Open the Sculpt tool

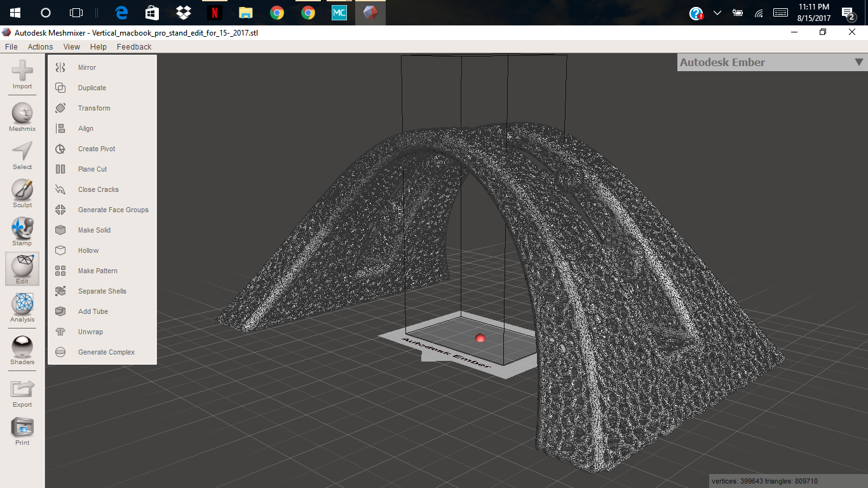pos(22,193)
